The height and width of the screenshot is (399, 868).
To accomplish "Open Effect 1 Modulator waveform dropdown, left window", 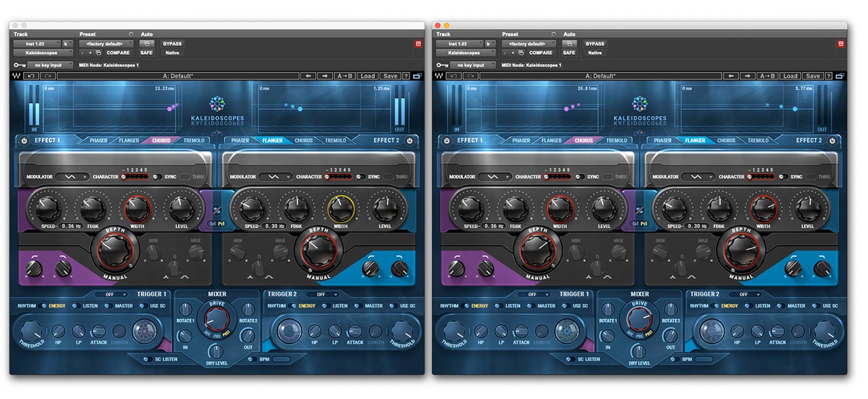I will point(72,177).
